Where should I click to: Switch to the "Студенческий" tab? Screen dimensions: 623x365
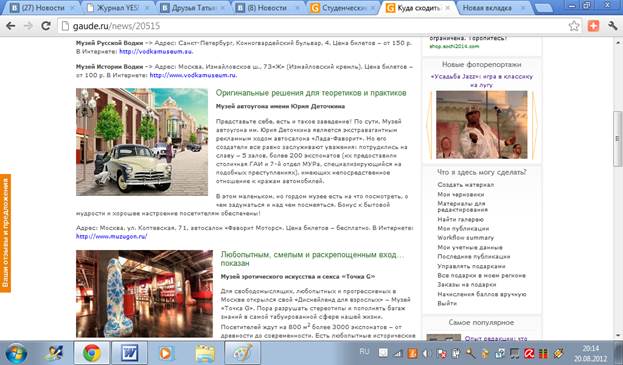click(342, 8)
